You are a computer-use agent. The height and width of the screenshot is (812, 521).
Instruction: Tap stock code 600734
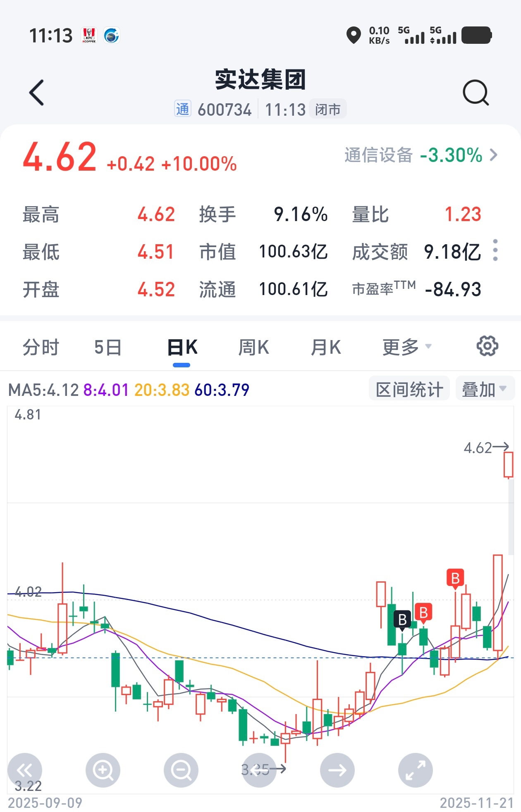pyautogui.click(x=225, y=110)
